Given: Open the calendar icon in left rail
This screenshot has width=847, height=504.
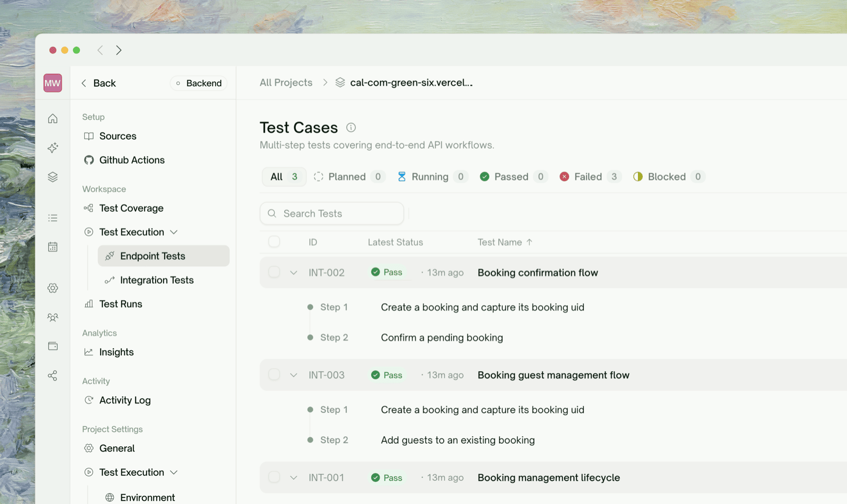Looking at the screenshot, I should (52, 247).
